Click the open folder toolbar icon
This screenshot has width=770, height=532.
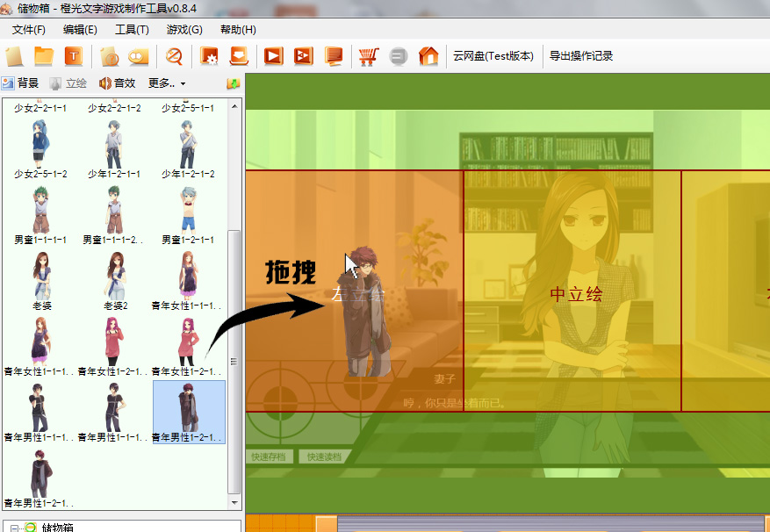click(44, 56)
